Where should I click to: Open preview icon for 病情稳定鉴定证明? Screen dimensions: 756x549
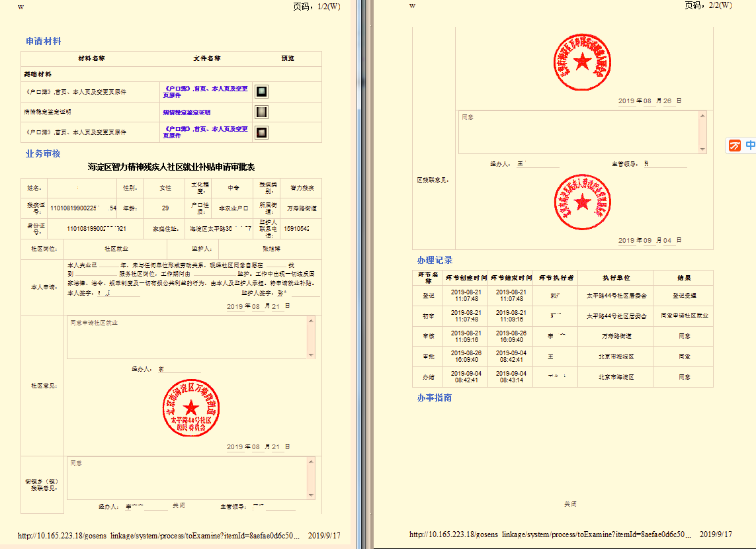[x=262, y=112]
